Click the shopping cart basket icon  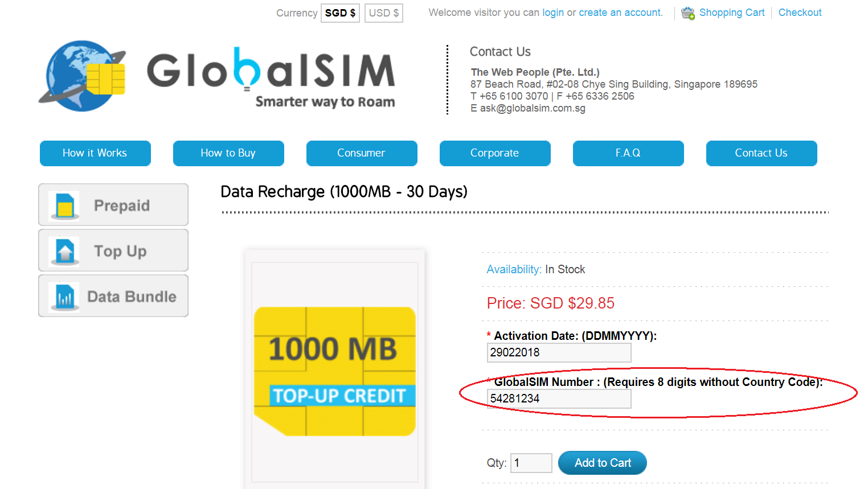point(688,13)
